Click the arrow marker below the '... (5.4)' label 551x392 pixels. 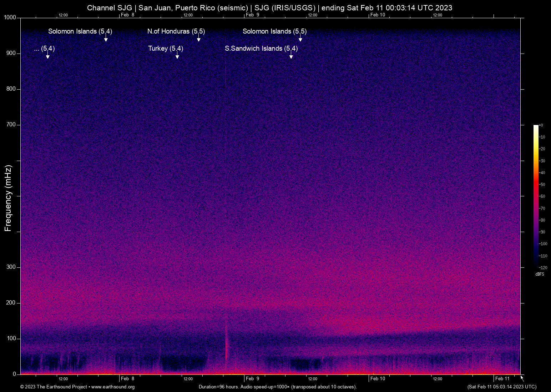pos(47,56)
